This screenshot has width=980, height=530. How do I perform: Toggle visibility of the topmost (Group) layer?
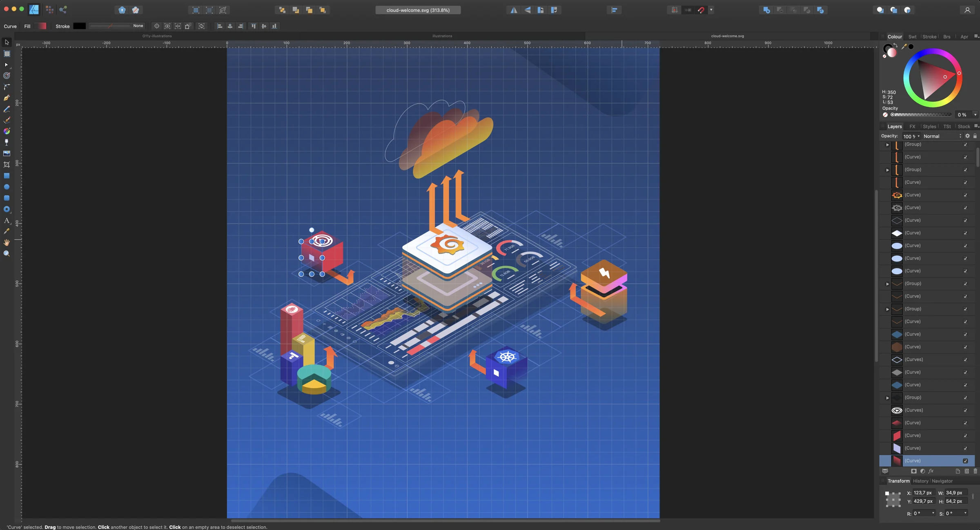965,145
